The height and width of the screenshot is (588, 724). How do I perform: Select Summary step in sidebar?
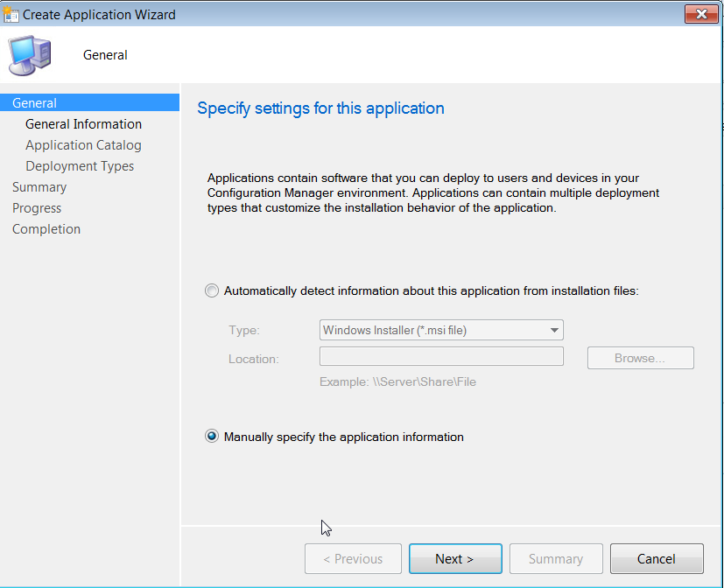[39, 187]
